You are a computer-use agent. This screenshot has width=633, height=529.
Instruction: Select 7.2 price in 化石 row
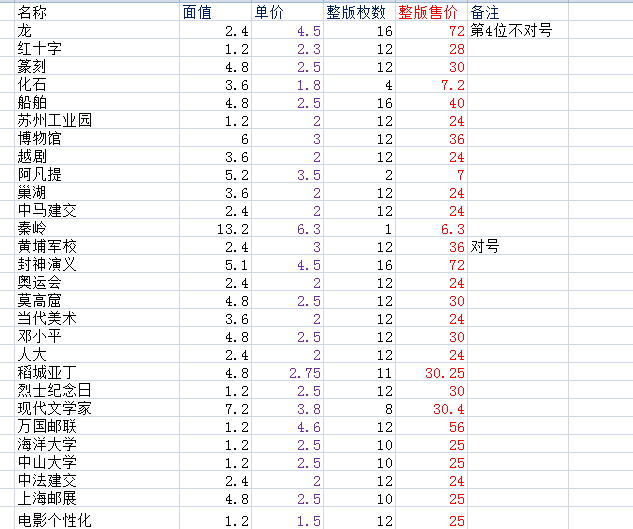(x=432, y=84)
